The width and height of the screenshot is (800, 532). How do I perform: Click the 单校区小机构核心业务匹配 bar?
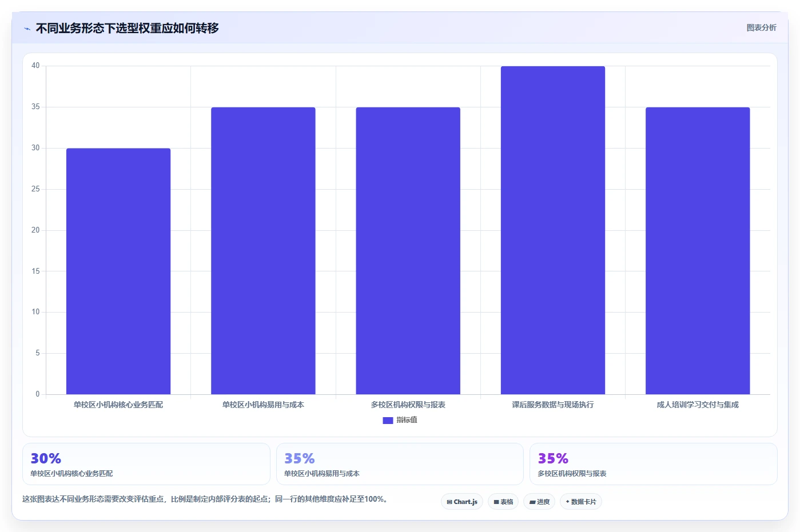coord(118,271)
